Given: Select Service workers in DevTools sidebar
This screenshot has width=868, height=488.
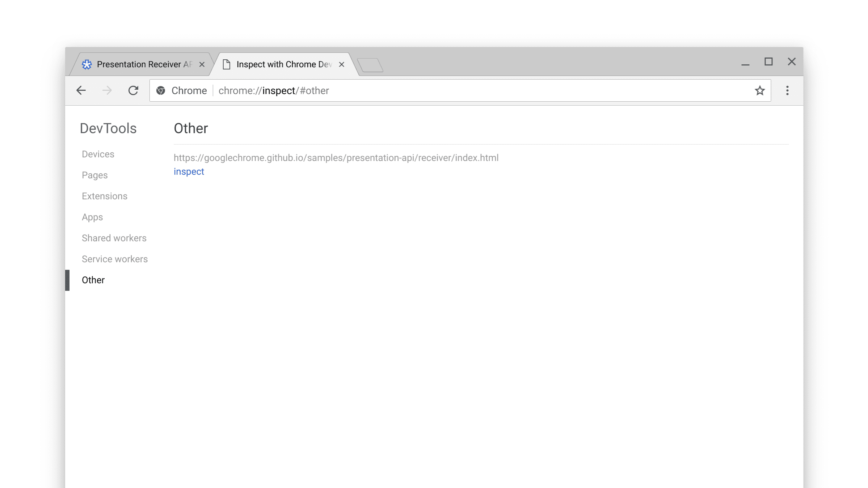Looking at the screenshot, I should pos(114,259).
